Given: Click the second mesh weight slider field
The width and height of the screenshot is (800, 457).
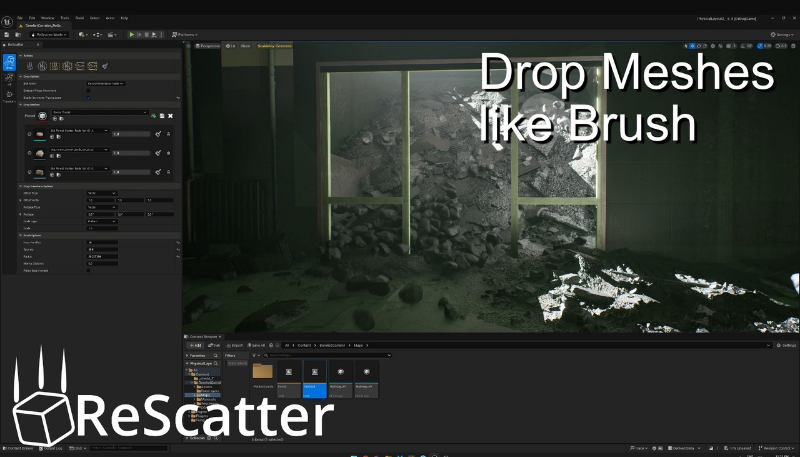Looking at the screenshot, I should click(131, 153).
